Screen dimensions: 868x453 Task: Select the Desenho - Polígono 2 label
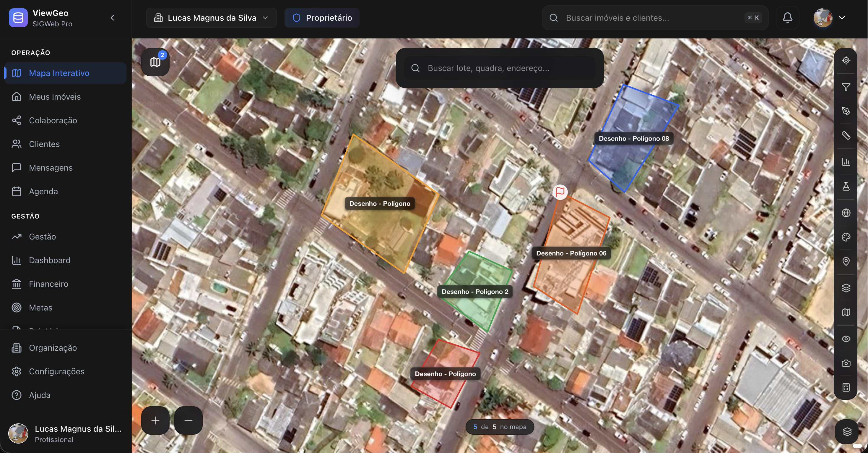pos(475,292)
